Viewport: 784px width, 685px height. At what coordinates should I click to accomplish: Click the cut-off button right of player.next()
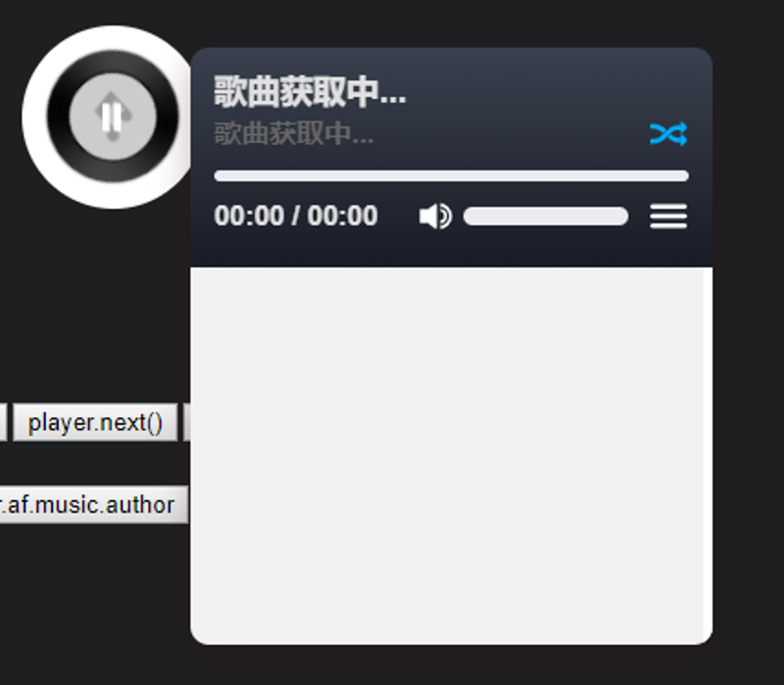tap(187, 422)
